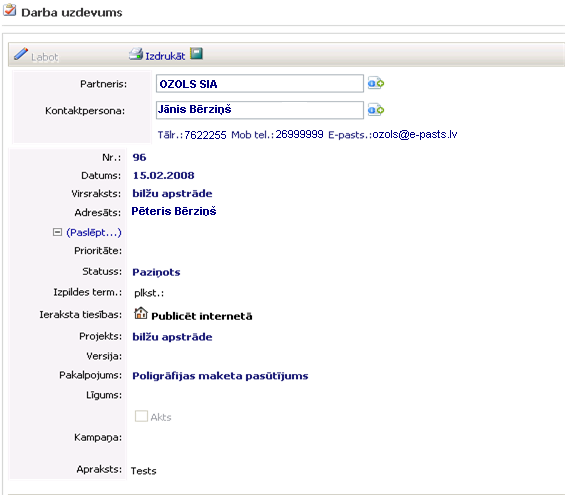This screenshot has width=565, height=496.
Task: Open the Pēteris Bērziņš addressee link
Action: 174,211
